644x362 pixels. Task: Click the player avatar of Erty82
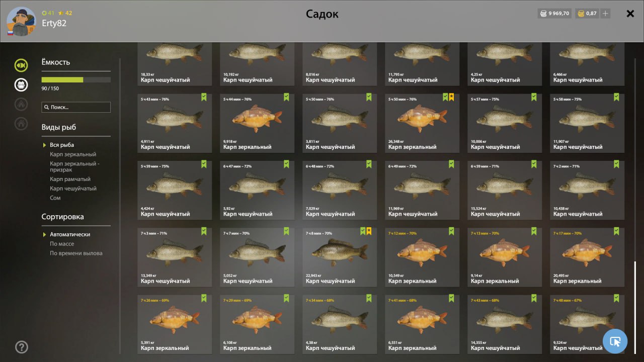pyautogui.click(x=21, y=22)
